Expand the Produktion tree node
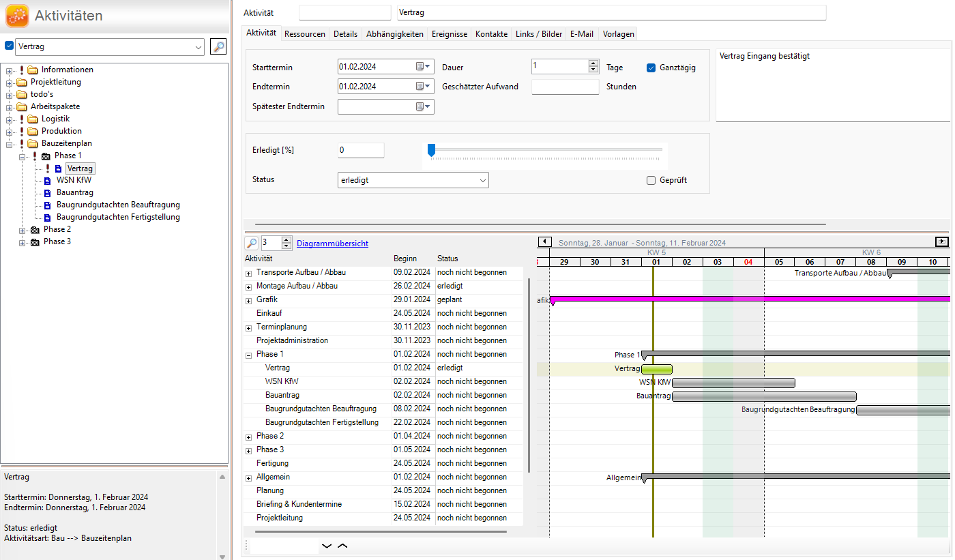 pos(10,132)
